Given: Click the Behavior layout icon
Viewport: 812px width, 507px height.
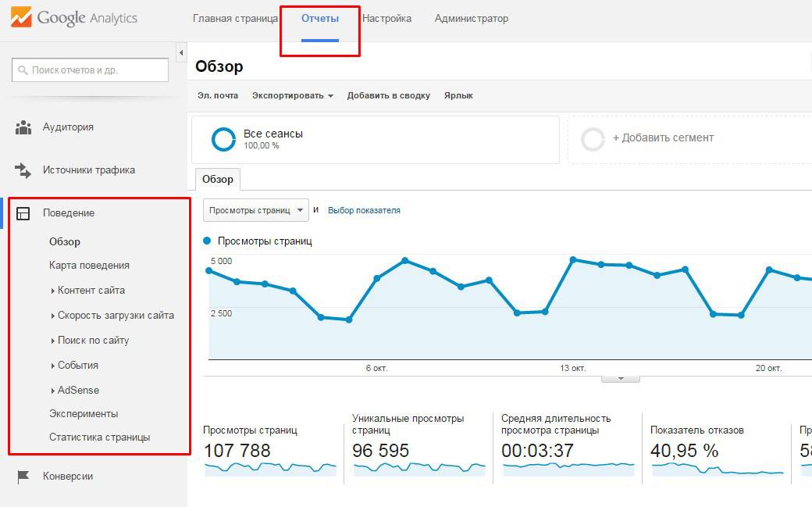Looking at the screenshot, I should (x=23, y=213).
